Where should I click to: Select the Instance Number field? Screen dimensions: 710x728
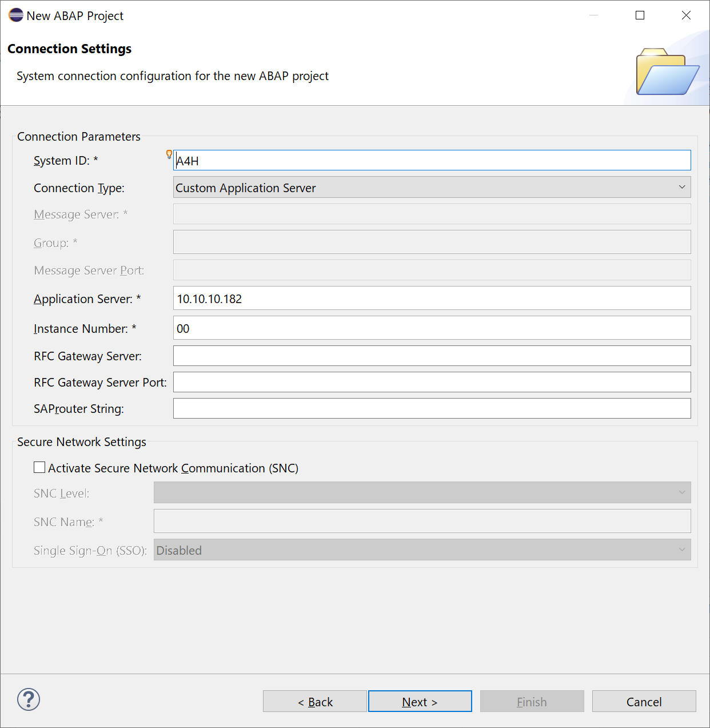coord(432,328)
